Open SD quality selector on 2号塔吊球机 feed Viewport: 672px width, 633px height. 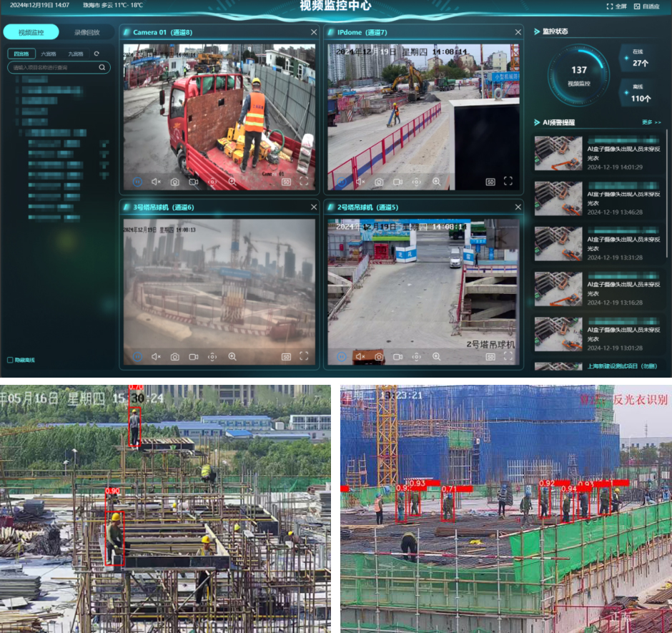pos(490,356)
